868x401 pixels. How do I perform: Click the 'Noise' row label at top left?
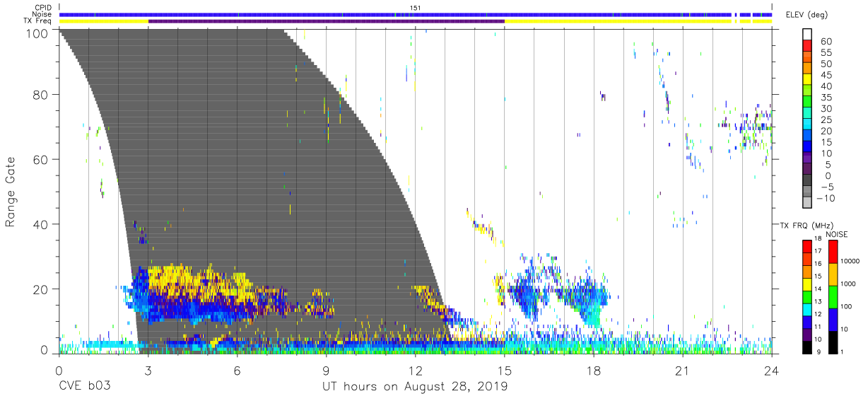(x=42, y=14)
